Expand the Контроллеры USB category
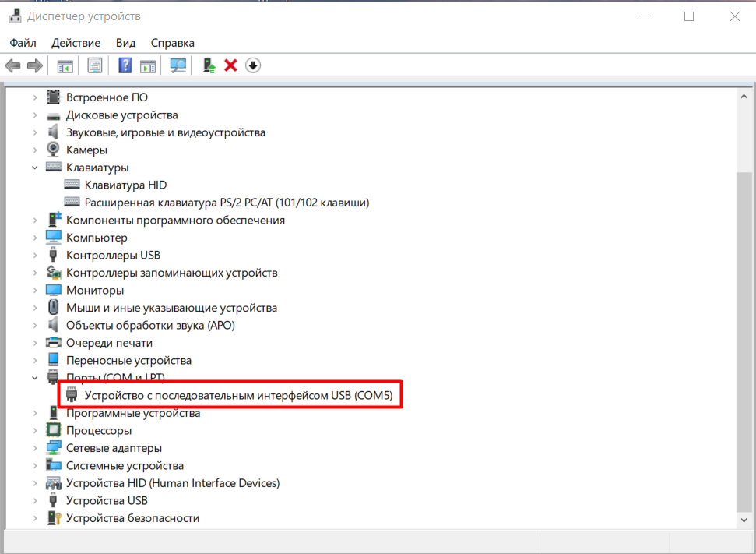 click(x=35, y=255)
